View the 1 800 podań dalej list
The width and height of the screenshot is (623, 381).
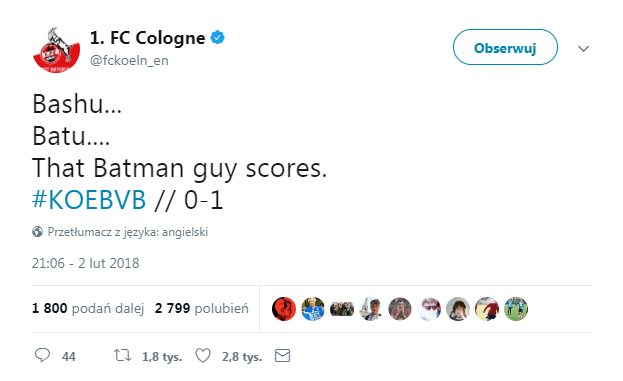coord(88,308)
